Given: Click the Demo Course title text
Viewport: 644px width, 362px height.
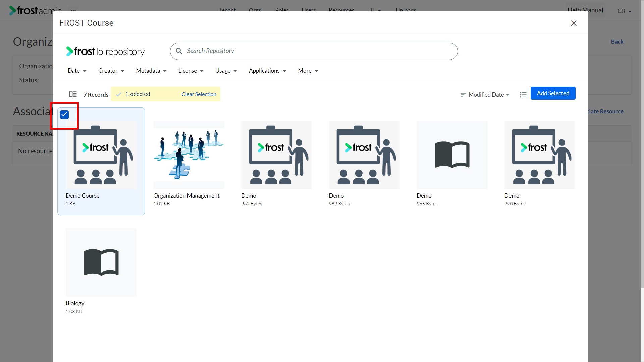Looking at the screenshot, I should coord(83,196).
